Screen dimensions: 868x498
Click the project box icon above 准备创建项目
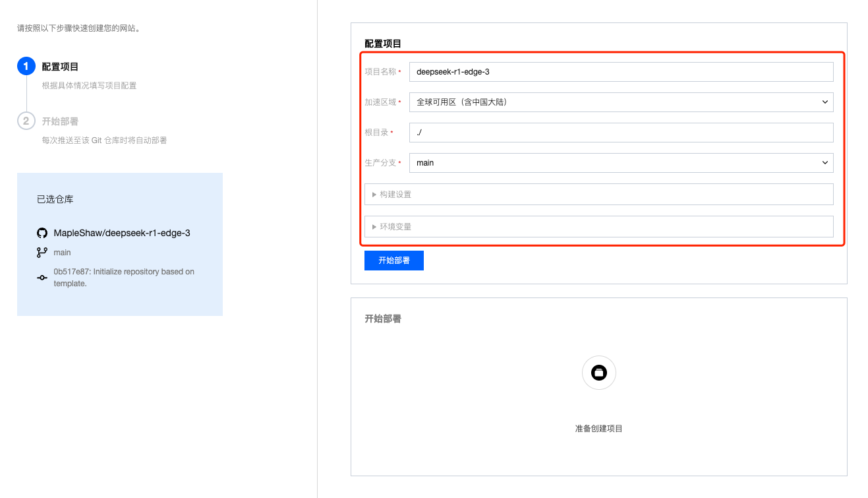(598, 373)
